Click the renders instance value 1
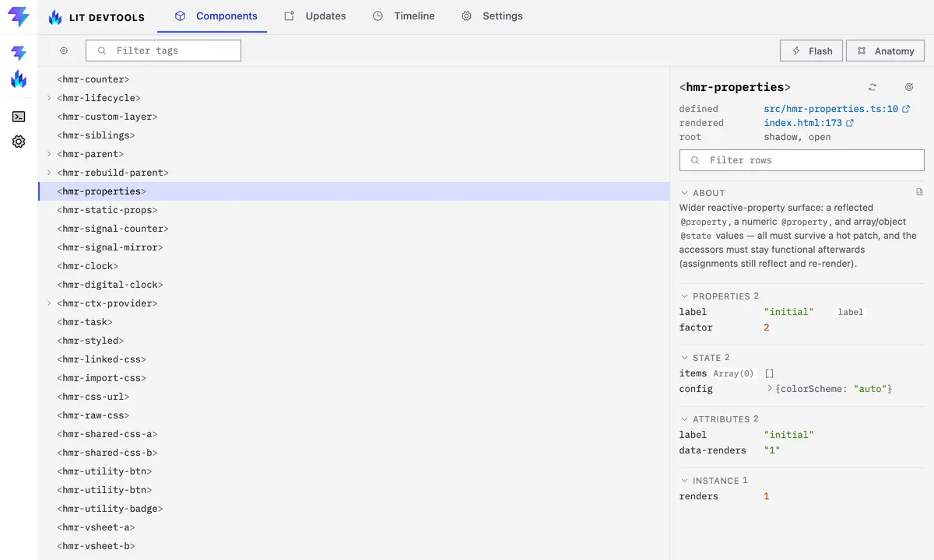 click(x=767, y=496)
